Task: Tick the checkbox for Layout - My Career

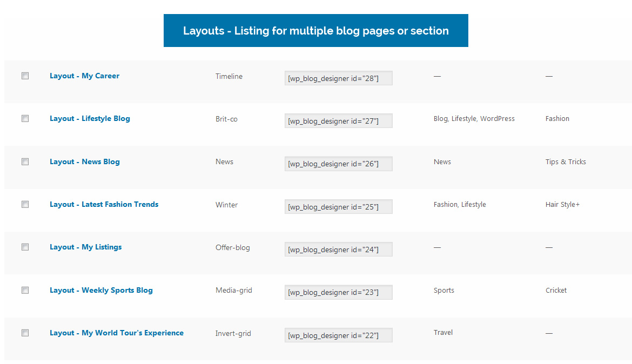Action: [x=25, y=76]
